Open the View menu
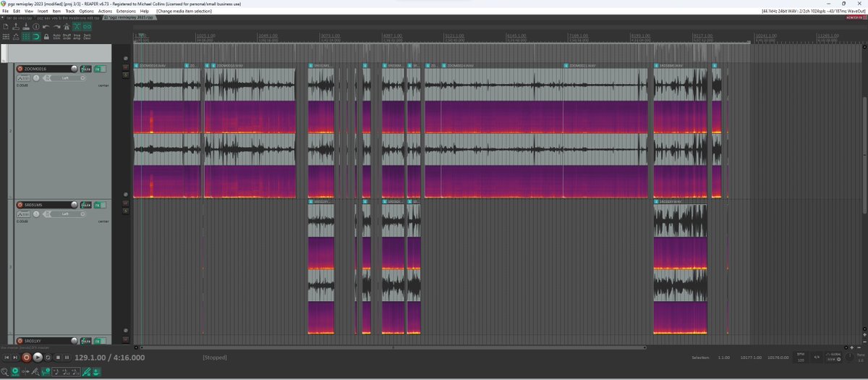Viewport: 868px width, 380px height. tap(29, 12)
